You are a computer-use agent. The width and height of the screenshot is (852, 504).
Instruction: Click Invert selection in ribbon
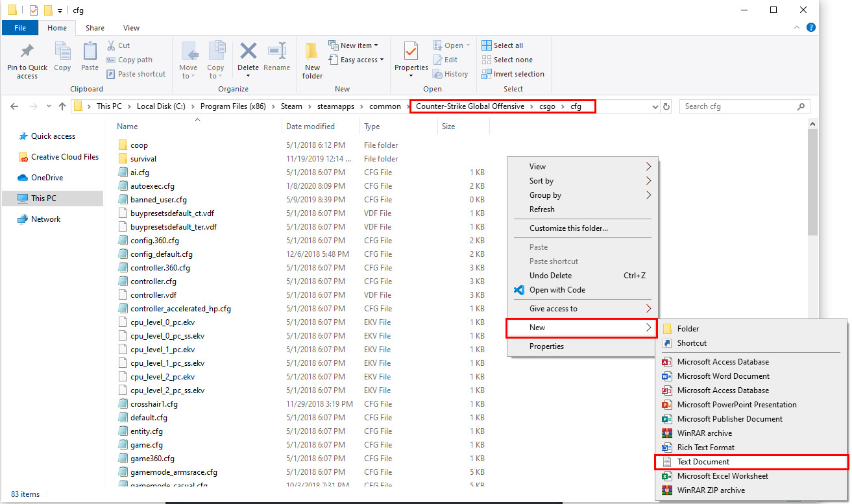coord(513,74)
